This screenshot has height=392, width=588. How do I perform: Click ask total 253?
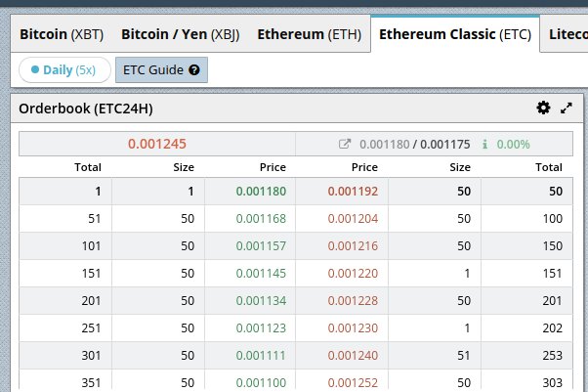click(553, 356)
